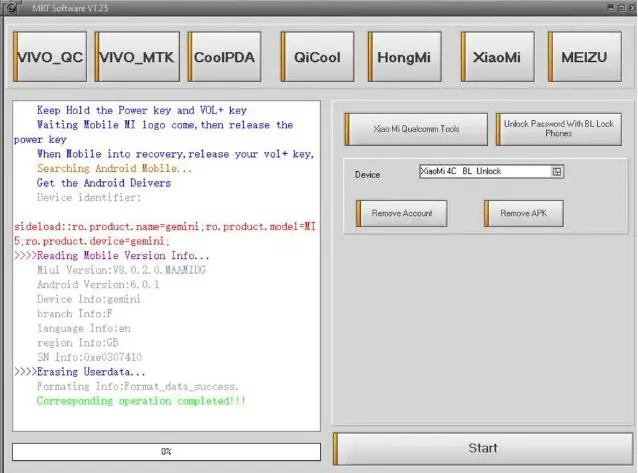
Task: Click the MRT Software V1.25 title text
Action: pos(70,8)
